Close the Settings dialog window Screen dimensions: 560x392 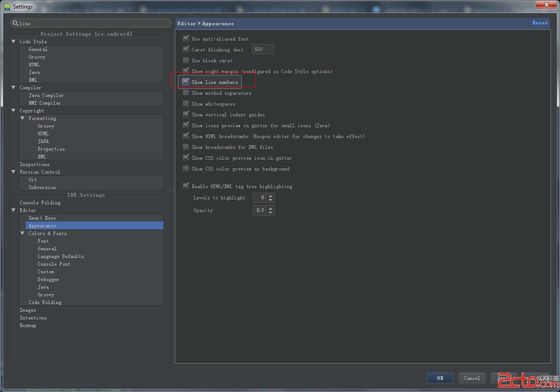(x=546, y=5)
